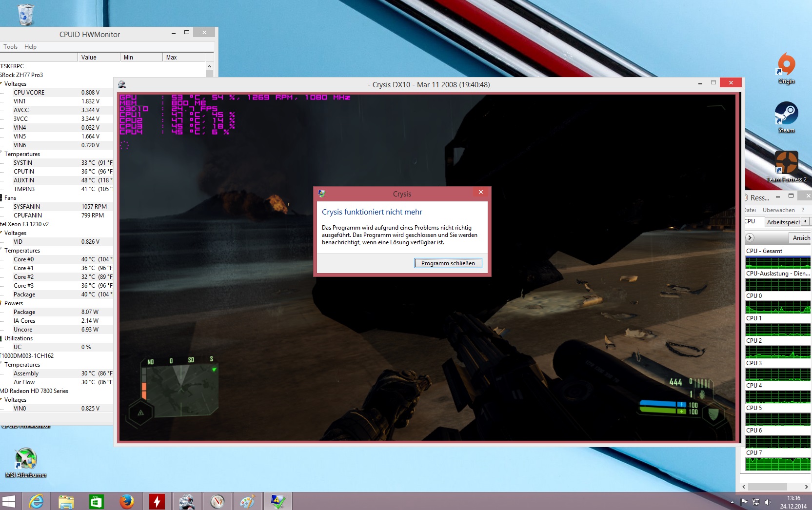Minimize the Crysis DX10 window
Image resolution: width=812 pixels, height=510 pixels.
tap(700, 83)
